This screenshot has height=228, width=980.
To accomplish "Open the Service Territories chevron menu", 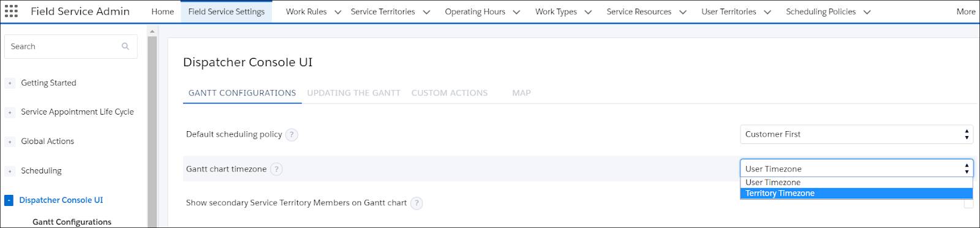I will (427, 12).
